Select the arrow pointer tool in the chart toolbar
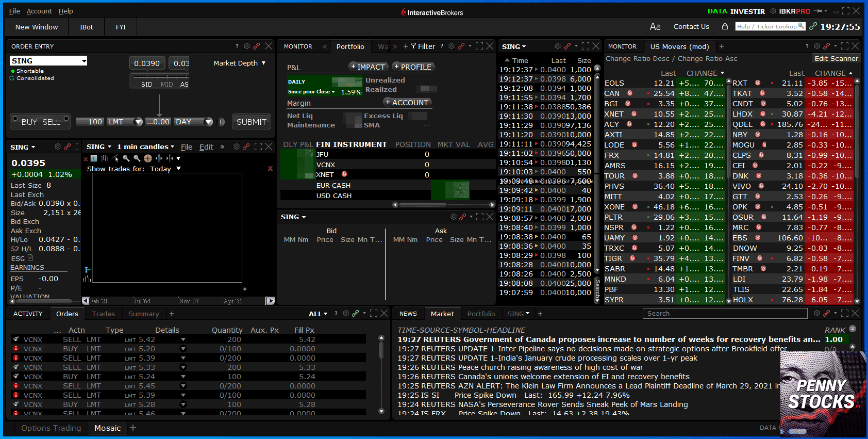The width and height of the screenshot is (868, 439). (x=115, y=158)
